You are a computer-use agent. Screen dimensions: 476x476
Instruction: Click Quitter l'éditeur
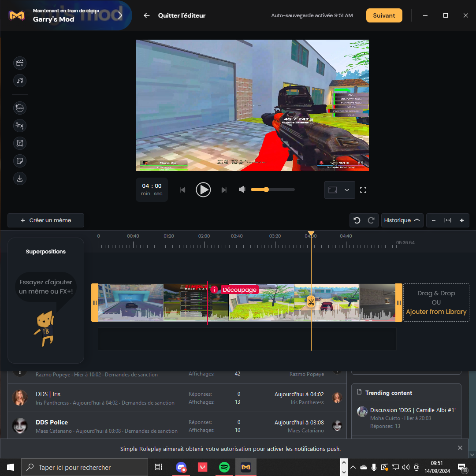pyautogui.click(x=182, y=15)
